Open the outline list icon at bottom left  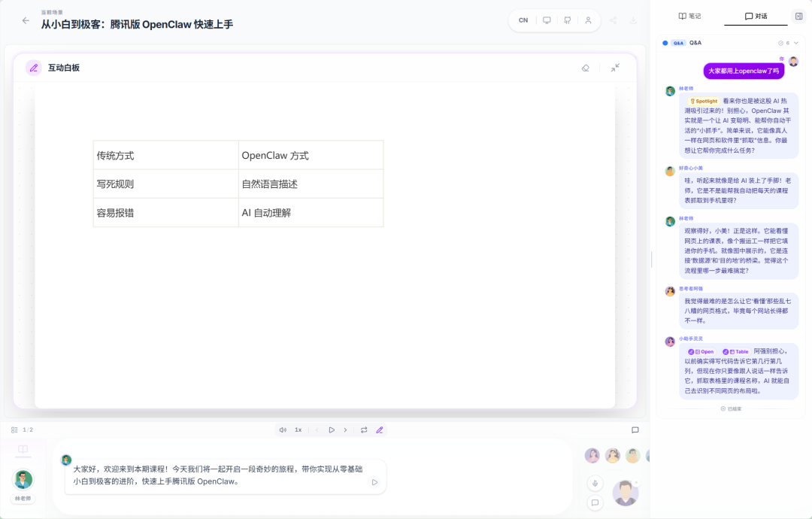(14, 429)
